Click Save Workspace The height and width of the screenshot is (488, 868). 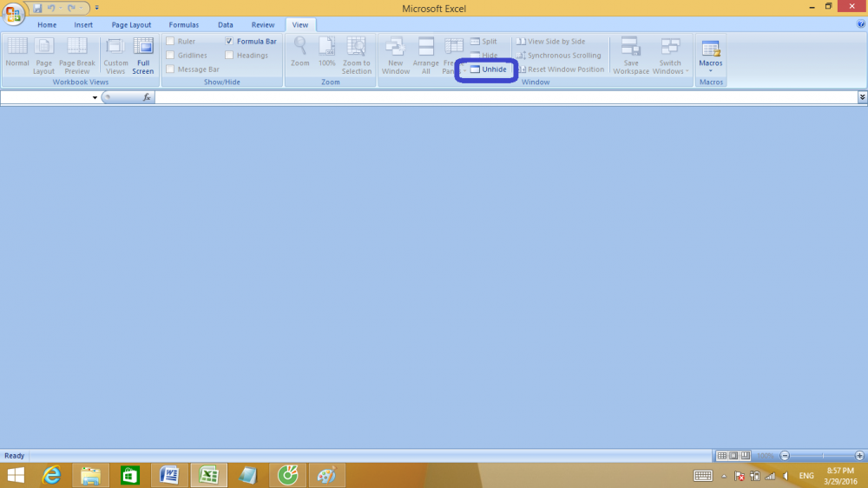pyautogui.click(x=630, y=56)
